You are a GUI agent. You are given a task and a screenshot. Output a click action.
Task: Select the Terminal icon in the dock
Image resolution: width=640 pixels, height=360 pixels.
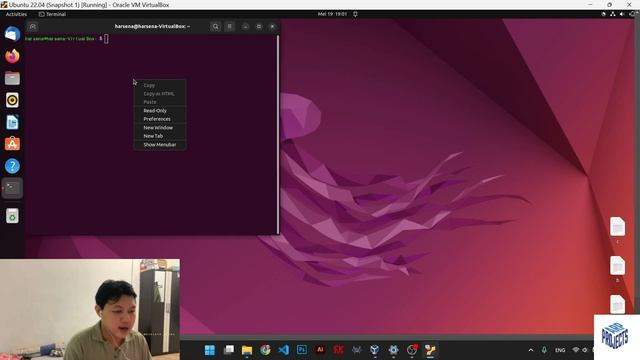[12, 188]
